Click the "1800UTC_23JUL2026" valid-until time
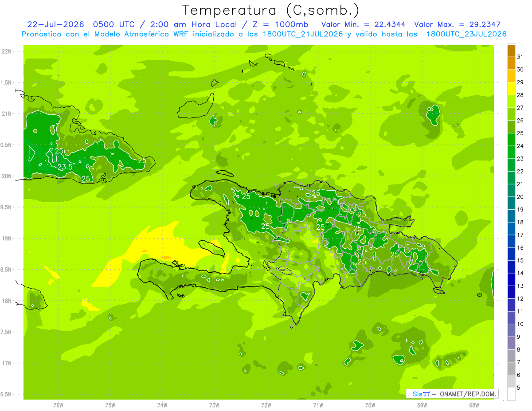Image resolution: width=532 pixels, height=411 pixels. [x=466, y=34]
